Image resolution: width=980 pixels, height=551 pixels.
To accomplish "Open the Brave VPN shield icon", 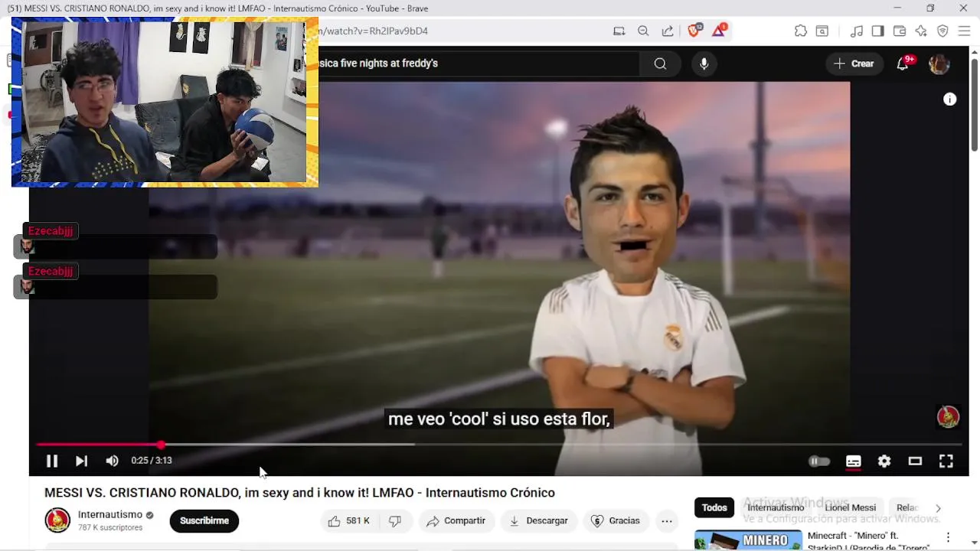I will (942, 31).
